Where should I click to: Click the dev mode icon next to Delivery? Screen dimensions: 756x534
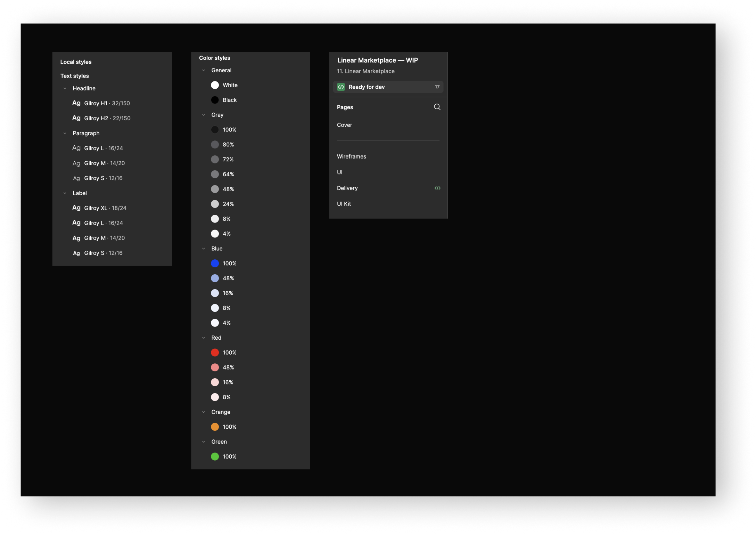437,188
